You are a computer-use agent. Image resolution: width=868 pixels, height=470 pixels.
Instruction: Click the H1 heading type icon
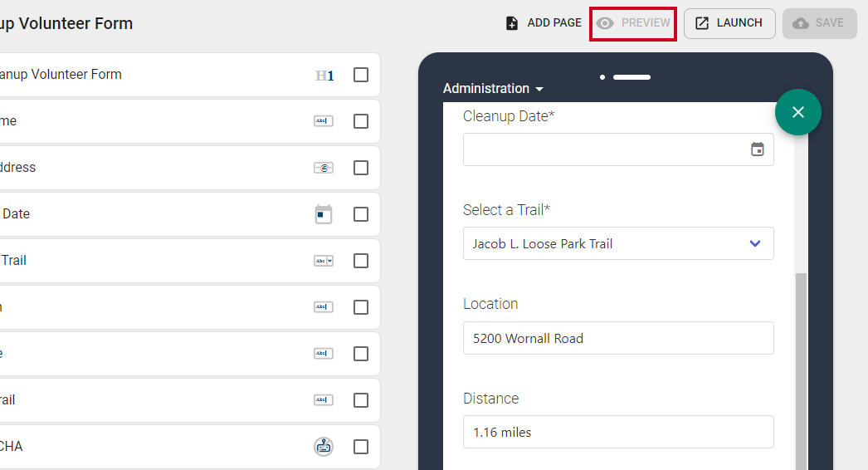324,76
